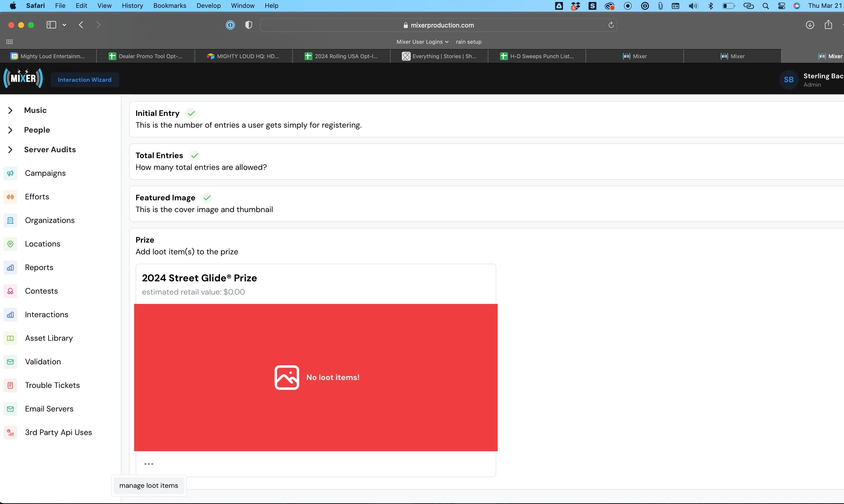Open the Mixer User Logins bookmarks dropdown

(422, 42)
